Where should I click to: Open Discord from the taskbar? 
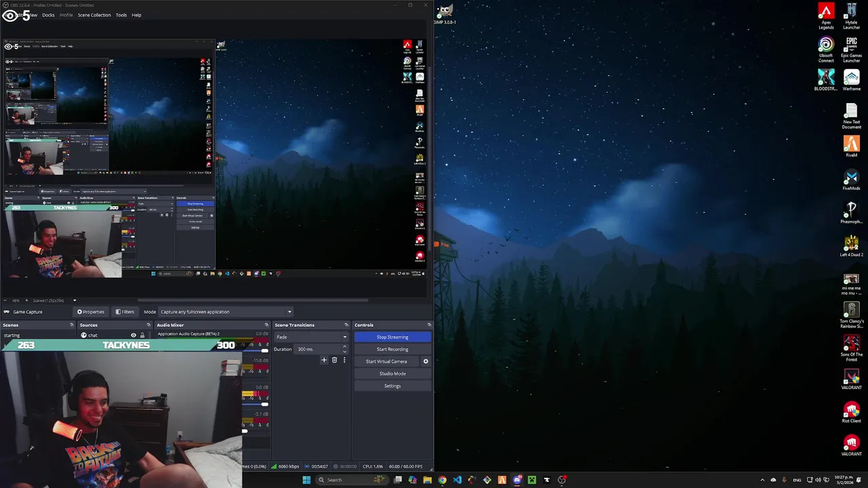pos(517,480)
